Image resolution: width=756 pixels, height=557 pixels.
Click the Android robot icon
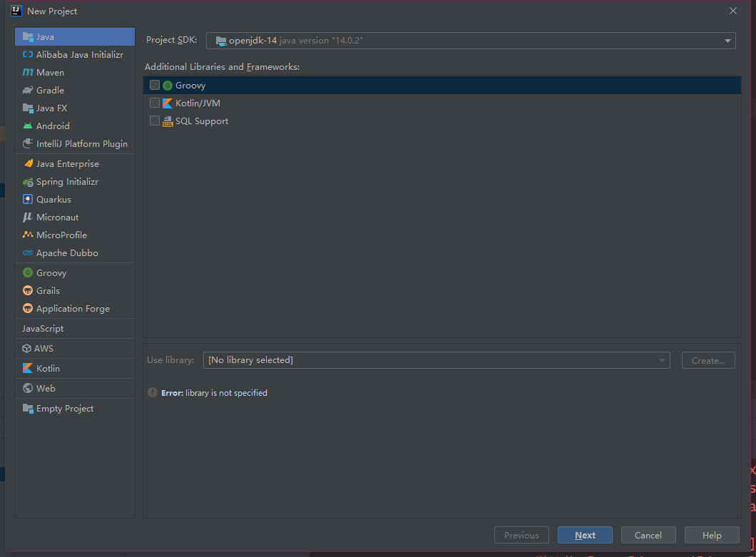[28, 126]
